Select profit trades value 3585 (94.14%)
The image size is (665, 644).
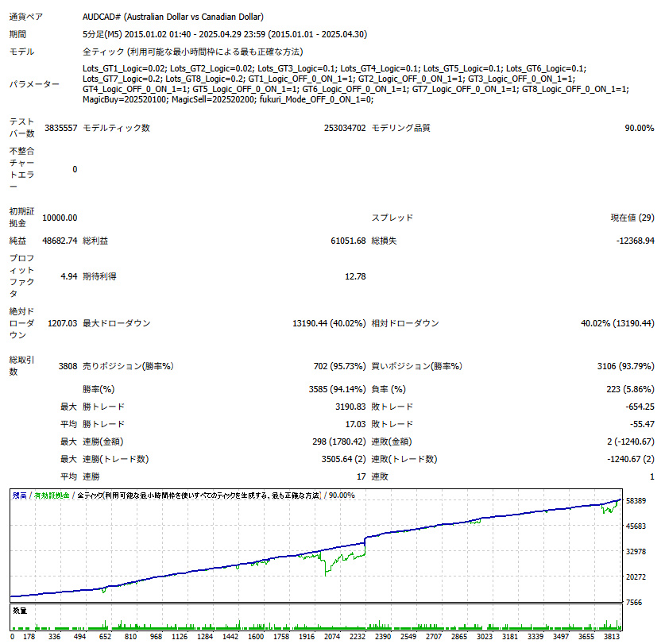337,389
